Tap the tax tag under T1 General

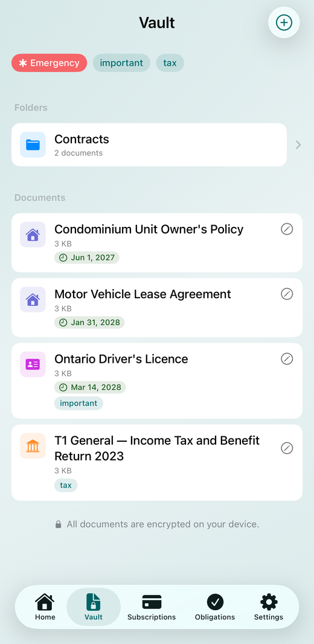click(66, 485)
